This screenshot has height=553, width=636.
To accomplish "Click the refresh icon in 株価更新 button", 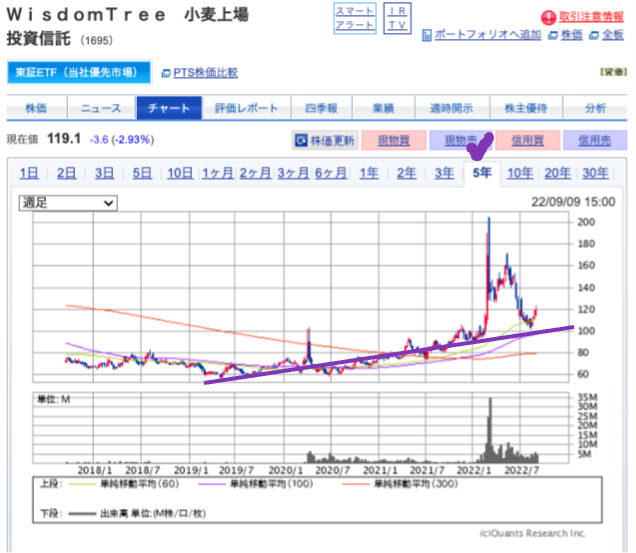I will pos(301,141).
